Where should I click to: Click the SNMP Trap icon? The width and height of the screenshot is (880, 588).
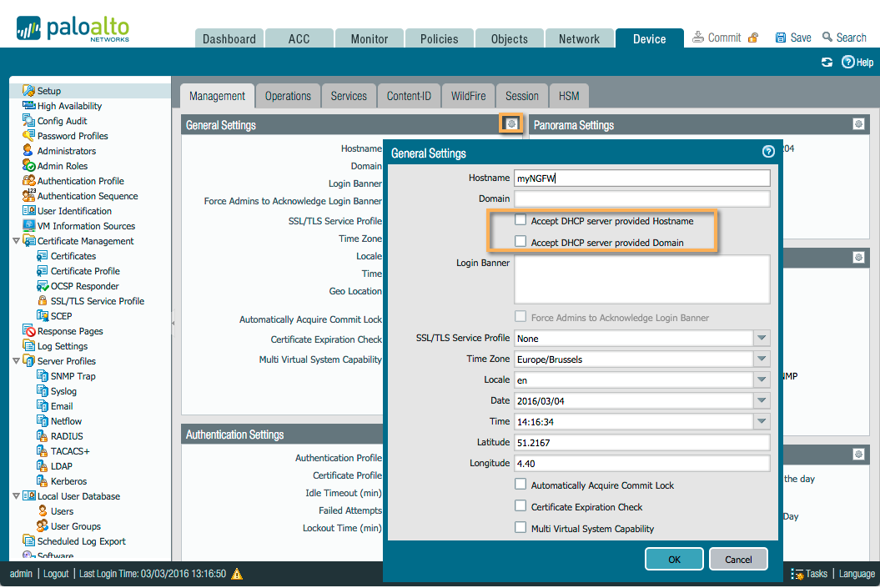(x=42, y=375)
